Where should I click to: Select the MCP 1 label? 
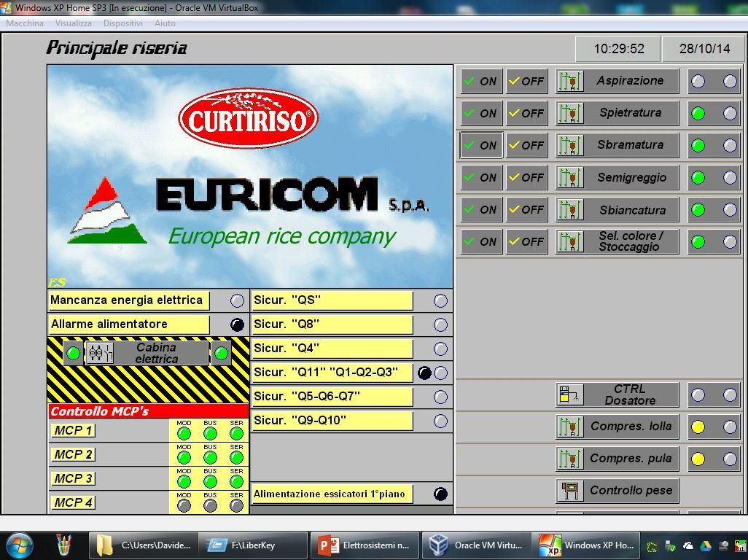(73, 430)
